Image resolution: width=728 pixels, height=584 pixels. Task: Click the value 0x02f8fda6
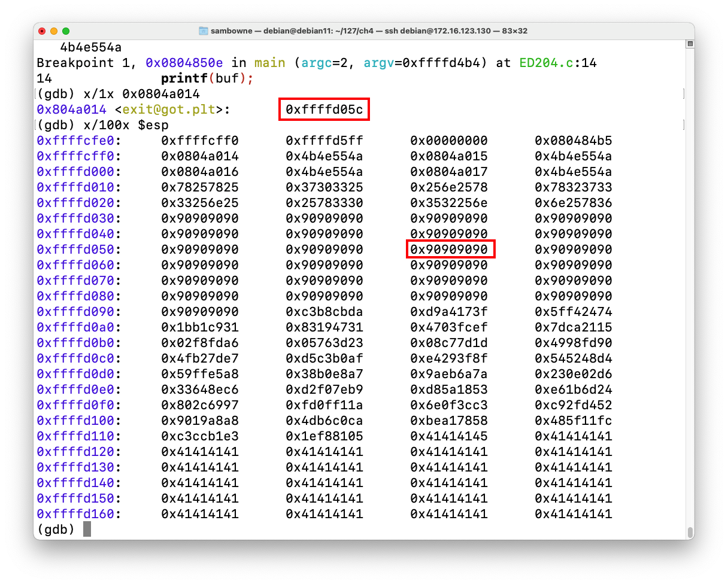[x=200, y=343]
